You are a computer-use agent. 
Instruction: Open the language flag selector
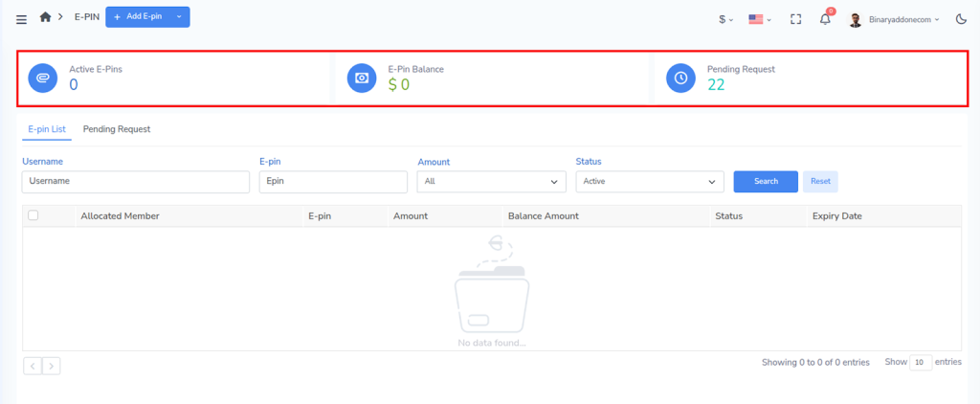tap(761, 18)
